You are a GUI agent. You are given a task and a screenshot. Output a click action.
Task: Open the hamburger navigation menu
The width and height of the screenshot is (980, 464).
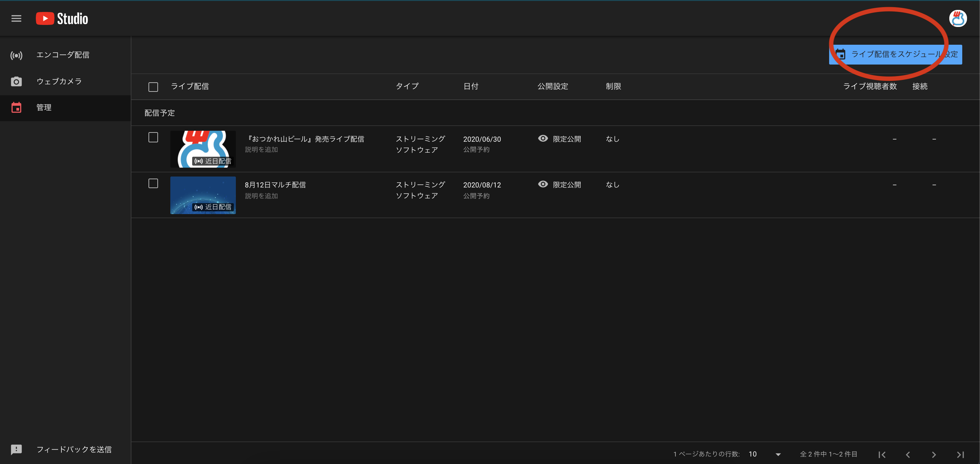point(16,18)
